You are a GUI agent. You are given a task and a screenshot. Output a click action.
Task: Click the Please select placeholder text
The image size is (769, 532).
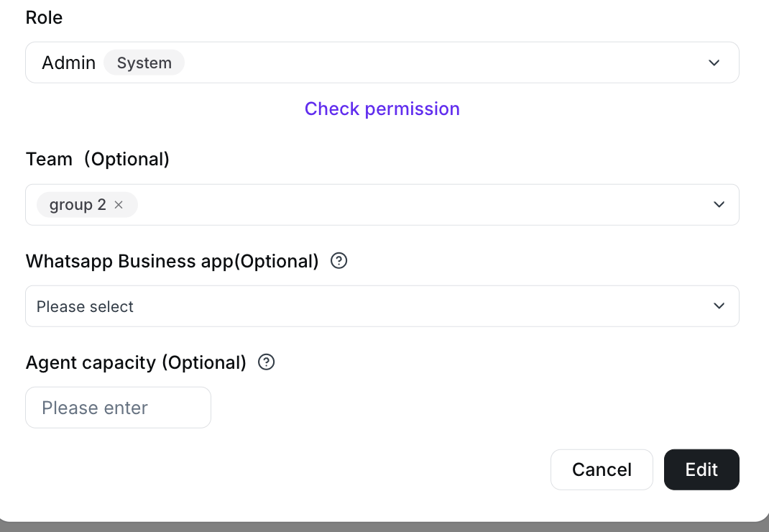coord(85,307)
